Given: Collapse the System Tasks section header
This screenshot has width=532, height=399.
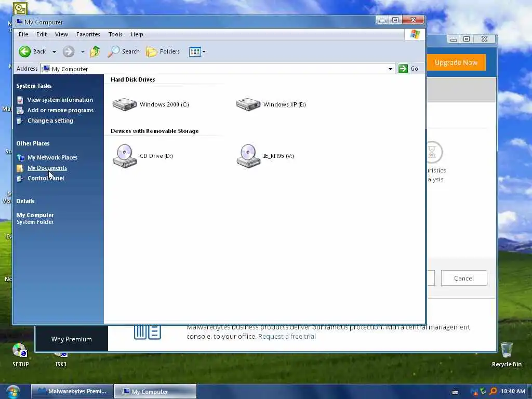Looking at the screenshot, I should [x=34, y=86].
